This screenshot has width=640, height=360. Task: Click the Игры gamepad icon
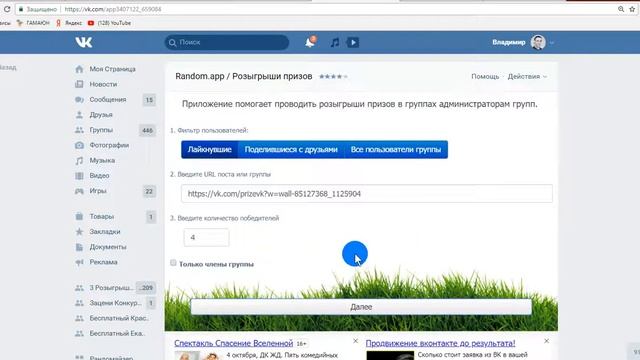[x=79, y=191]
